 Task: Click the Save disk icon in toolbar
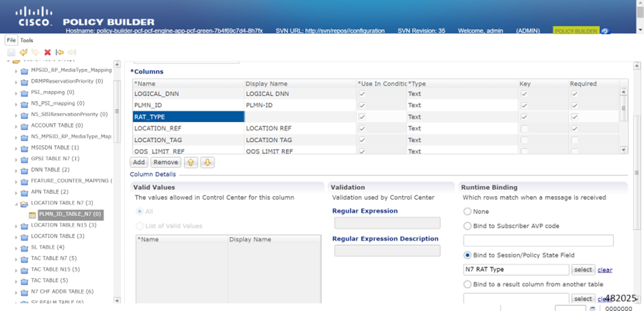click(11, 52)
